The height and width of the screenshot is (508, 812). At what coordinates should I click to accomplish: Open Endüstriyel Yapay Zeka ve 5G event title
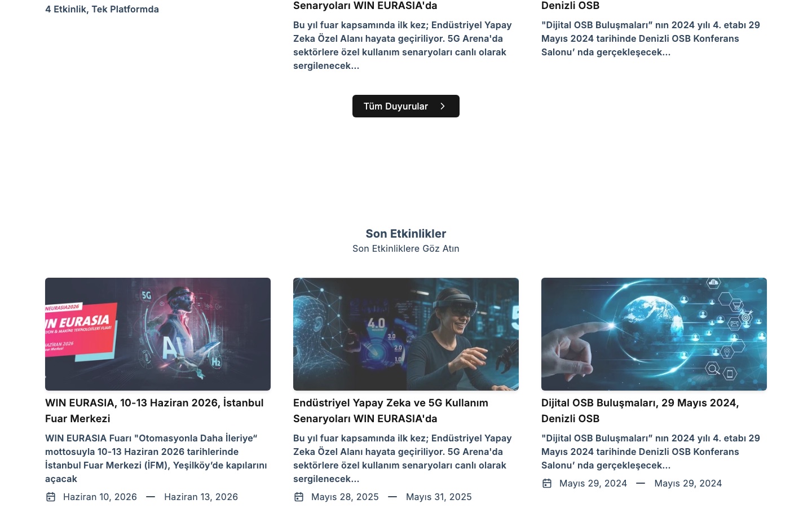tap(391, 410)
